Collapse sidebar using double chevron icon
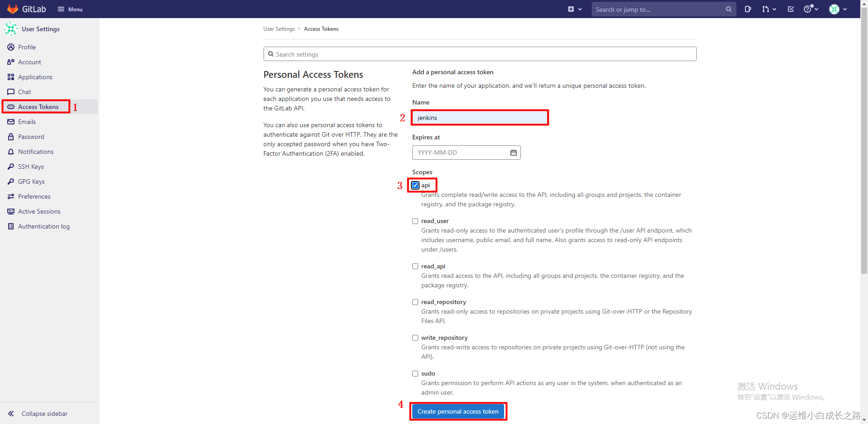The width and height of the screenshot is (868, 424). tap(11, 414)
